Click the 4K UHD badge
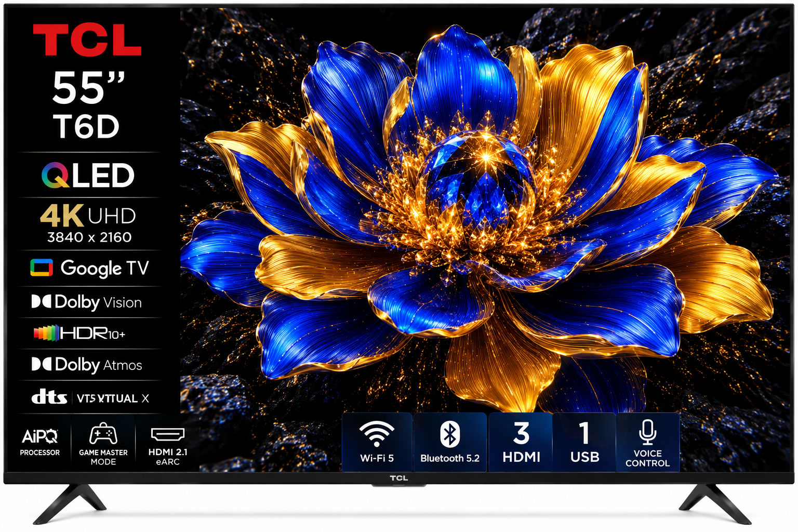Screen dimensions: 798x532 [x=88, y=216]
